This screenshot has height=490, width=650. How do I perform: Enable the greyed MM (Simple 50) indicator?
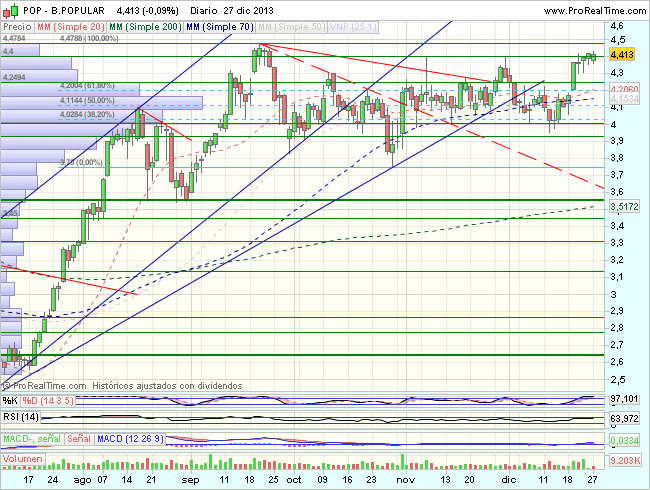[291, 27]
